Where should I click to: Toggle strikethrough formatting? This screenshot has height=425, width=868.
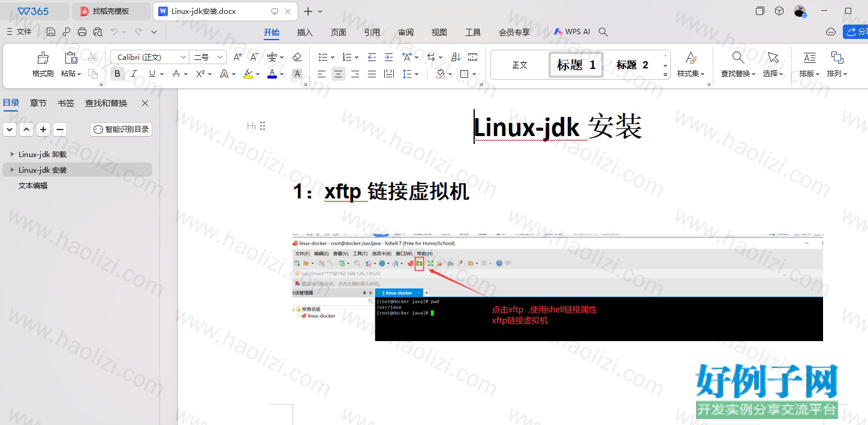[x=176, y=74]
